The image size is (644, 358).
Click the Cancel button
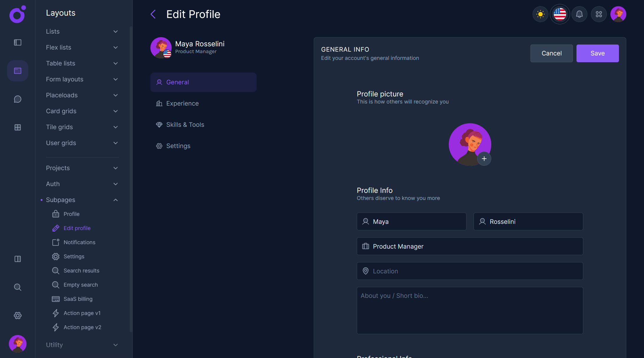[551, 53]
